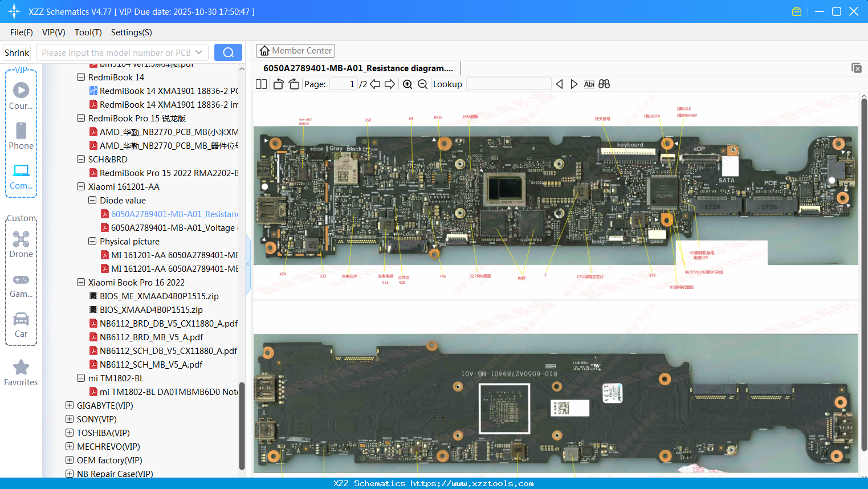Click the yellow toolbox icon in title bar
868x489 pixels.
(x=797, y=11)
